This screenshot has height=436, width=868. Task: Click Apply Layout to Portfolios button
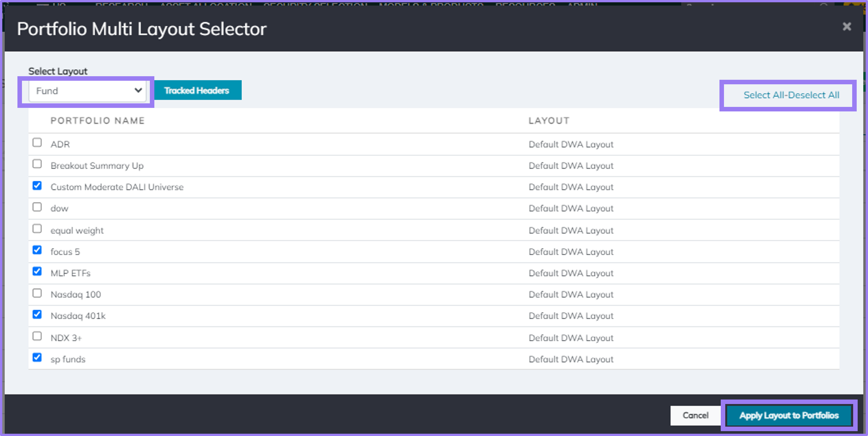point(789,415)
